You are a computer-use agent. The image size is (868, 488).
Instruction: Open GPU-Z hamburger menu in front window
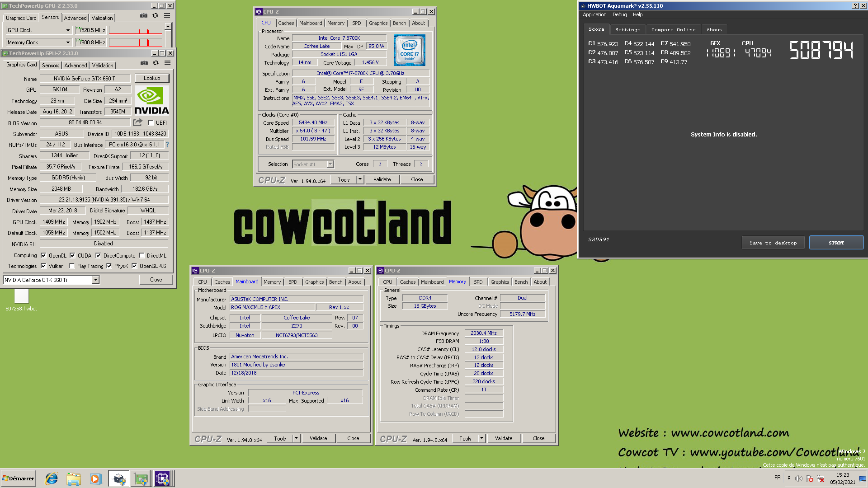[x=167, y=63]
